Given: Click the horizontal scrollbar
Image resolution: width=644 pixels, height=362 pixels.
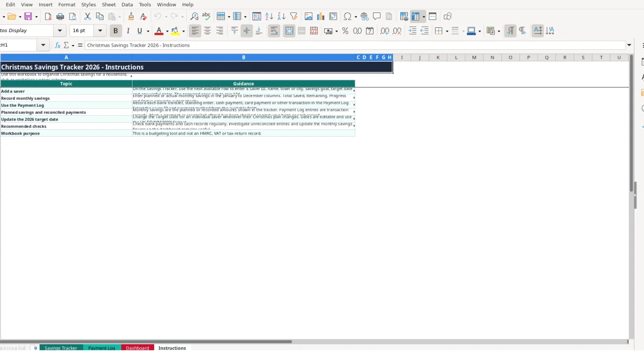Looking at the screenshot, I should tap(314, 341).
